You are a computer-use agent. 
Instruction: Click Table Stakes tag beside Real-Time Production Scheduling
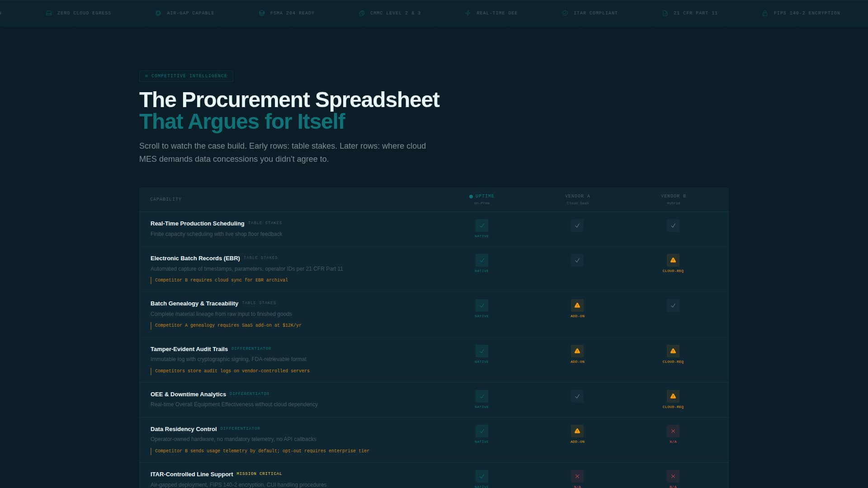[265, 223]
